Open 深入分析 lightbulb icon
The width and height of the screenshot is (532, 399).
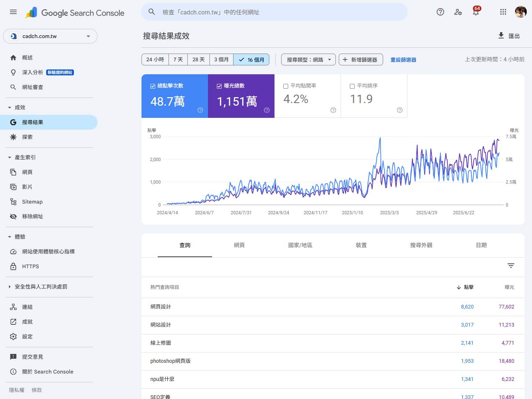tap(13, 72)
